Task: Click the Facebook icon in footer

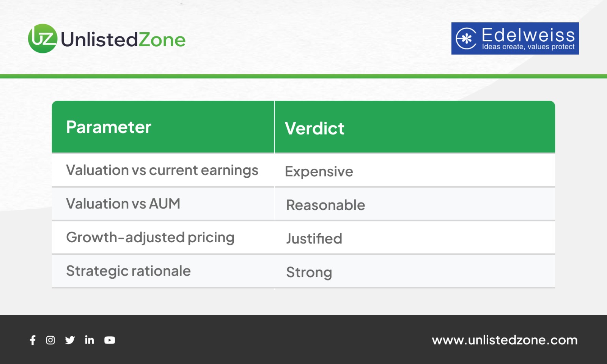Action: click(x=33, y=340)
